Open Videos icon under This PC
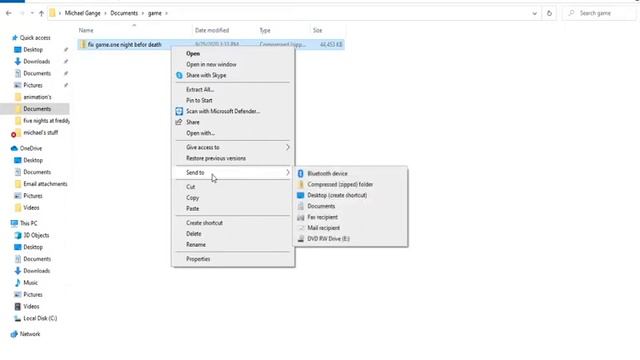The width and height of the screenshot is (640, 360). (x=18, y=307)
